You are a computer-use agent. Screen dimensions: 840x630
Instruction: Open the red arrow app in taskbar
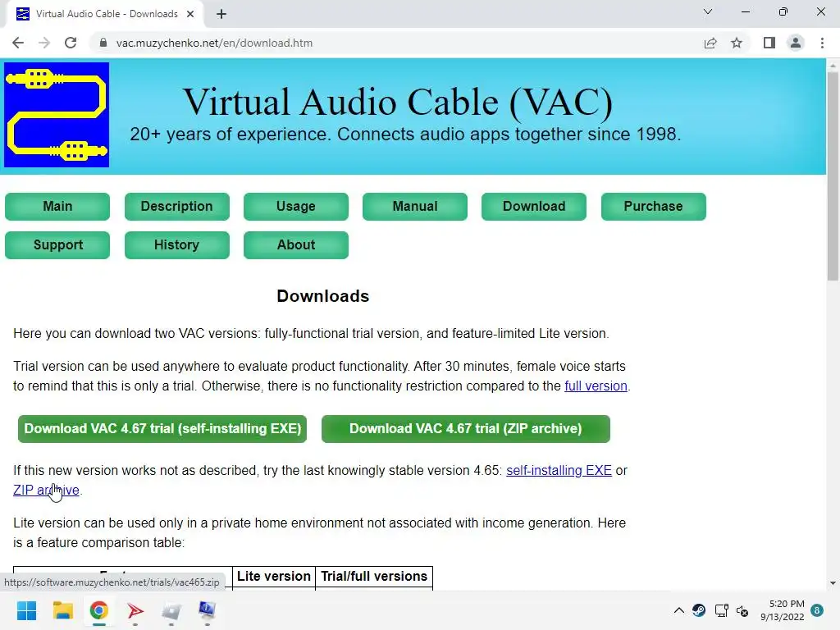135,610
